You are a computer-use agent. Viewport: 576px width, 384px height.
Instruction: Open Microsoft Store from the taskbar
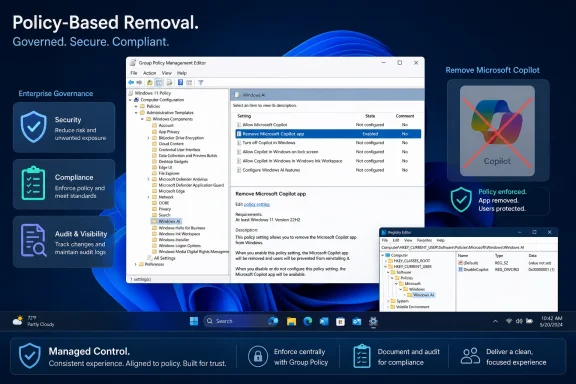pyautogui.click(x=341, y=322)
